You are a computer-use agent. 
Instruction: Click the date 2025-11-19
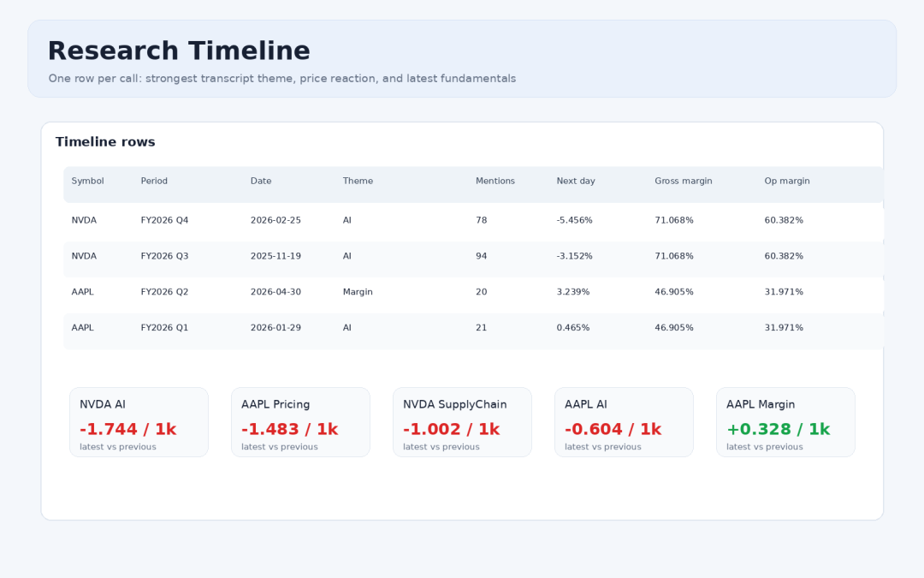pyautogui.click(x=275, y=256)
